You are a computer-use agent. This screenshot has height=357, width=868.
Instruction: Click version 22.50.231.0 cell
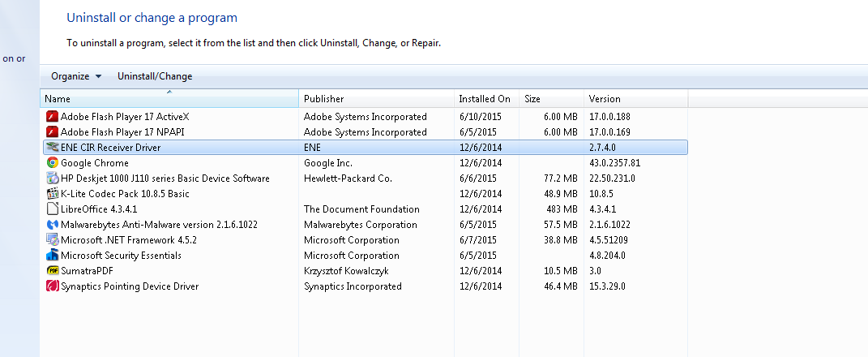612,178
